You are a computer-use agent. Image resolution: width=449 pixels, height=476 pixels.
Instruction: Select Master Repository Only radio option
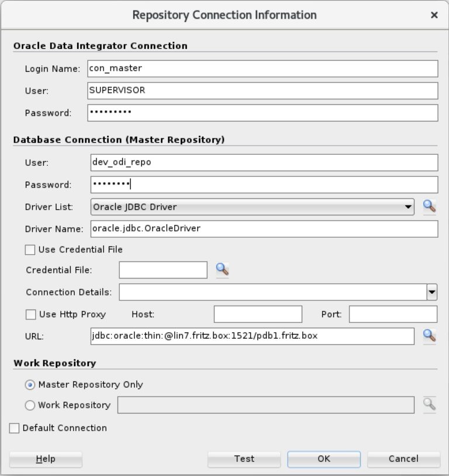tap(30, 385)
